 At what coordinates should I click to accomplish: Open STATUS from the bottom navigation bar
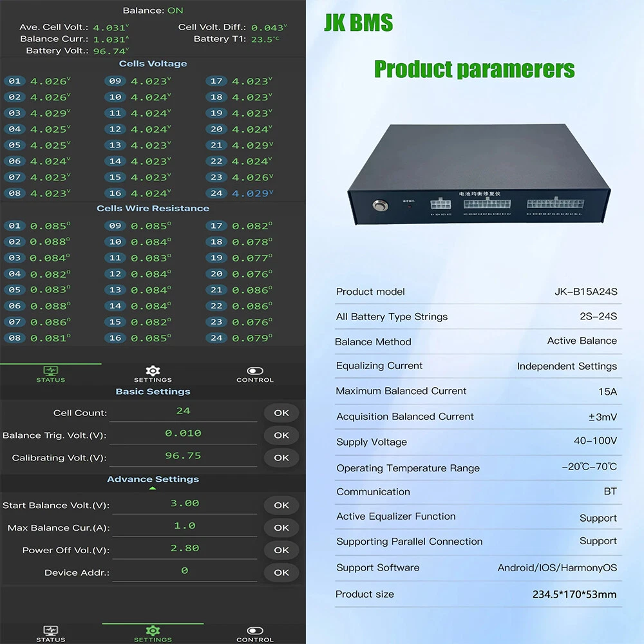tap(50, 631)
